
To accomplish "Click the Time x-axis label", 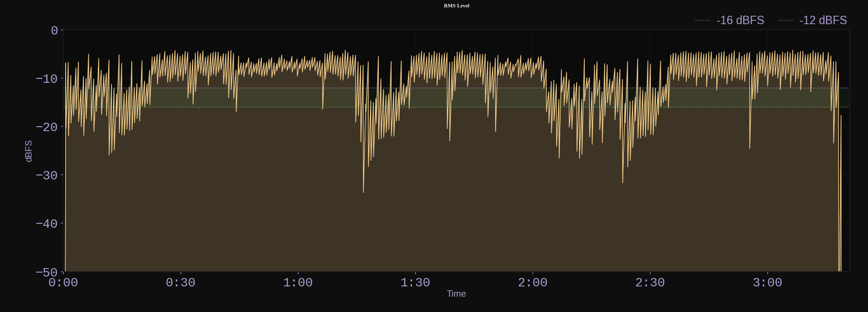I will (456, 294).
